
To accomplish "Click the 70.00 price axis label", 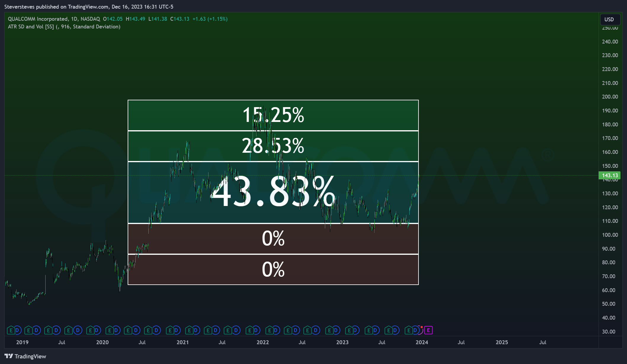I will [x=609, y=276].
